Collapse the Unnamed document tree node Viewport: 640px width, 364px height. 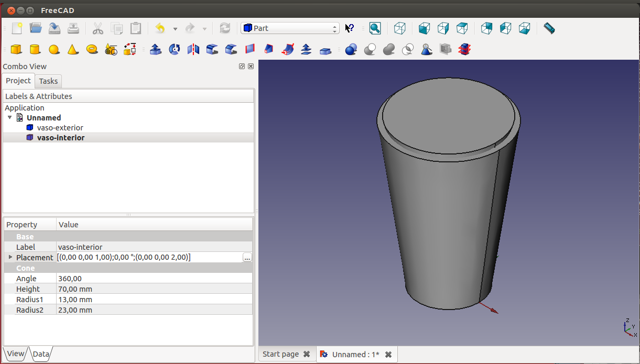tap(9, 118)
